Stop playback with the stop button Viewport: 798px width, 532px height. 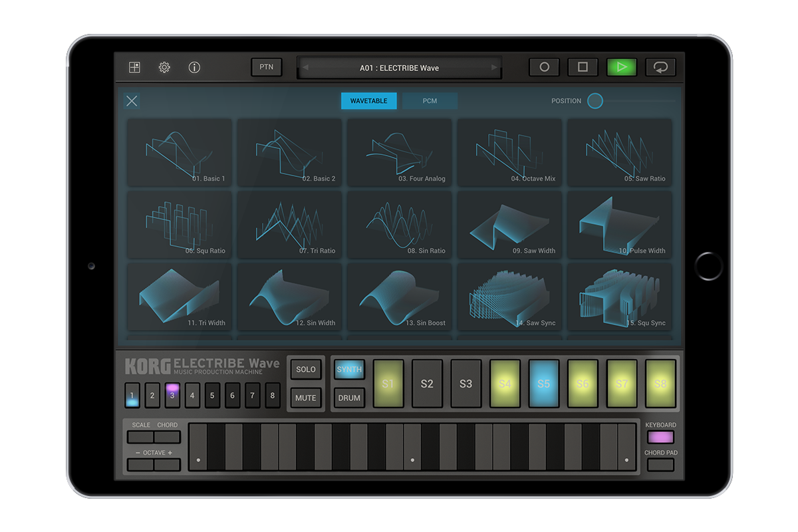point(583,67)
